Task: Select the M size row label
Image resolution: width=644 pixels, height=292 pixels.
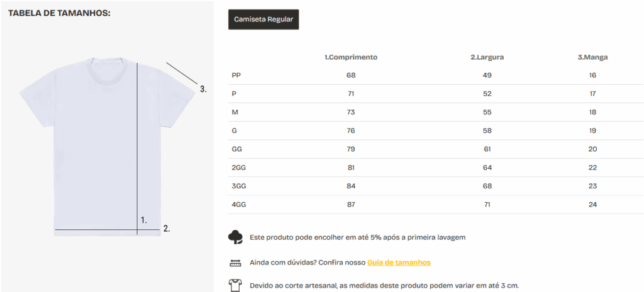Action: click(x=235, y=112)
